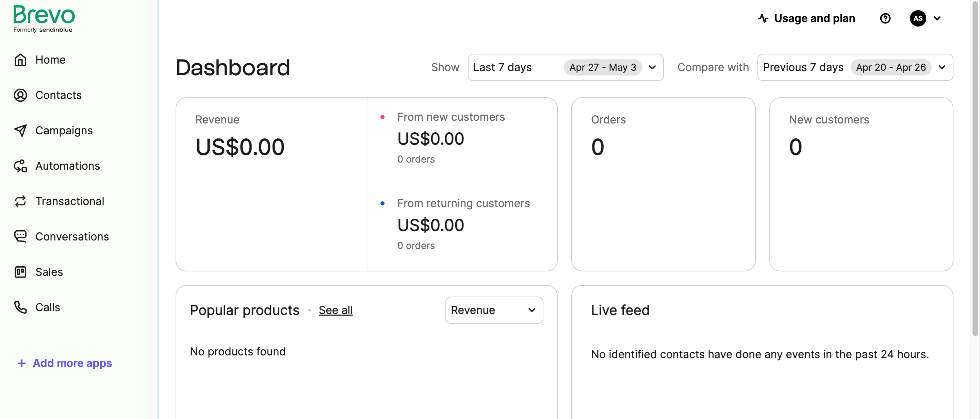Click the Home house icon in sidebar
This screenshot has width=980, height=419.
20,60
